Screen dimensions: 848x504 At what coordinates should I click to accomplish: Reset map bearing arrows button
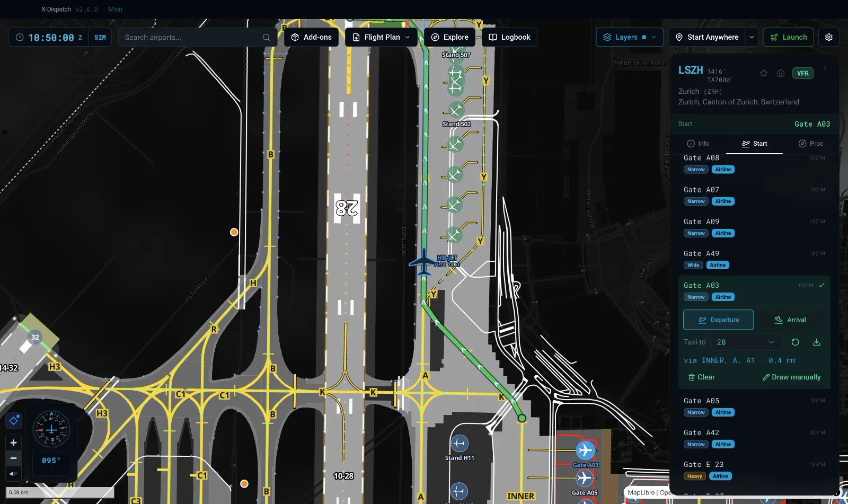[14, 473]
